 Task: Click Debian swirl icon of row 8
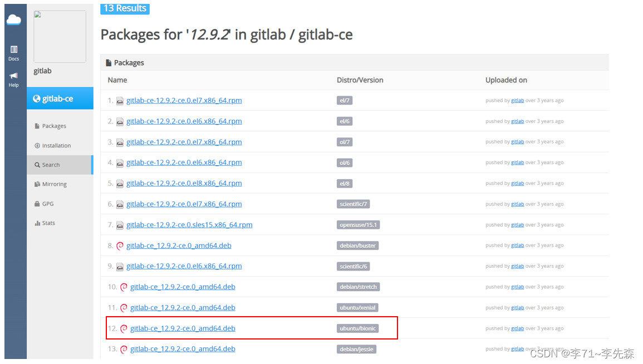(x=120, y=246)
